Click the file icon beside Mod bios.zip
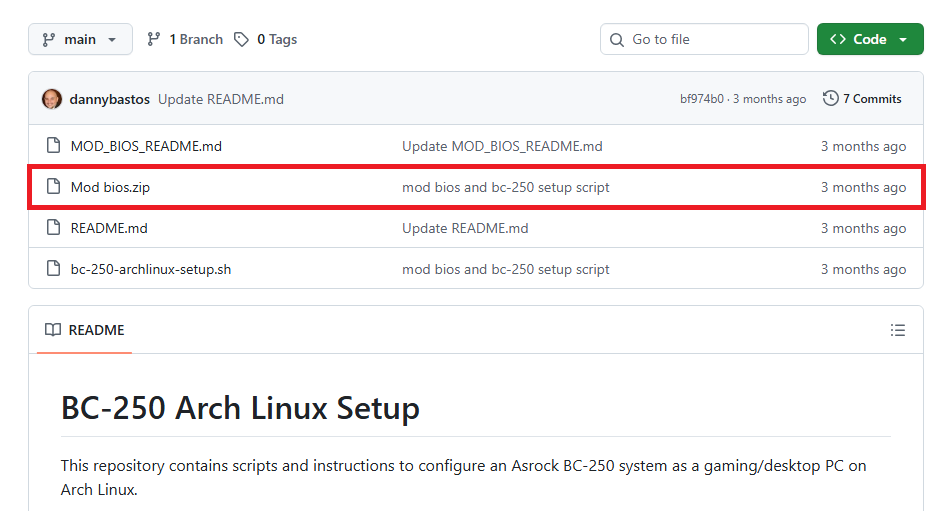933x511 pixels. (53, 187)
